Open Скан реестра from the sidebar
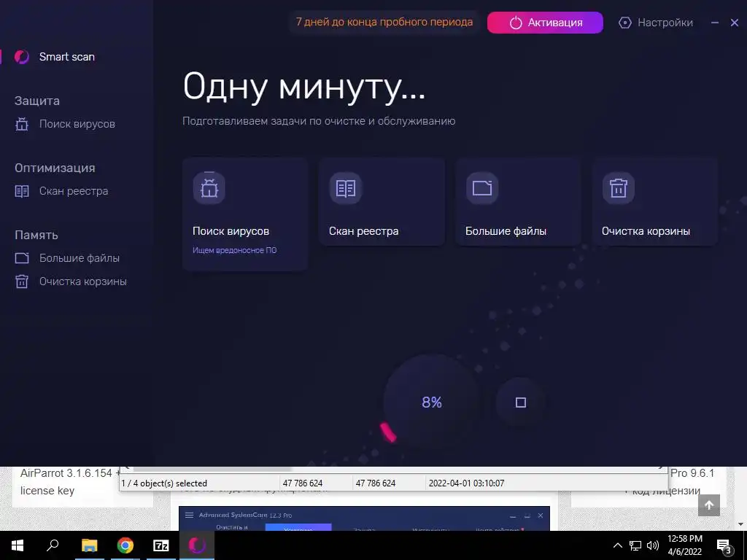Viewport: 747px width, 560px height. pyautogui.click(x=74, y=191)
